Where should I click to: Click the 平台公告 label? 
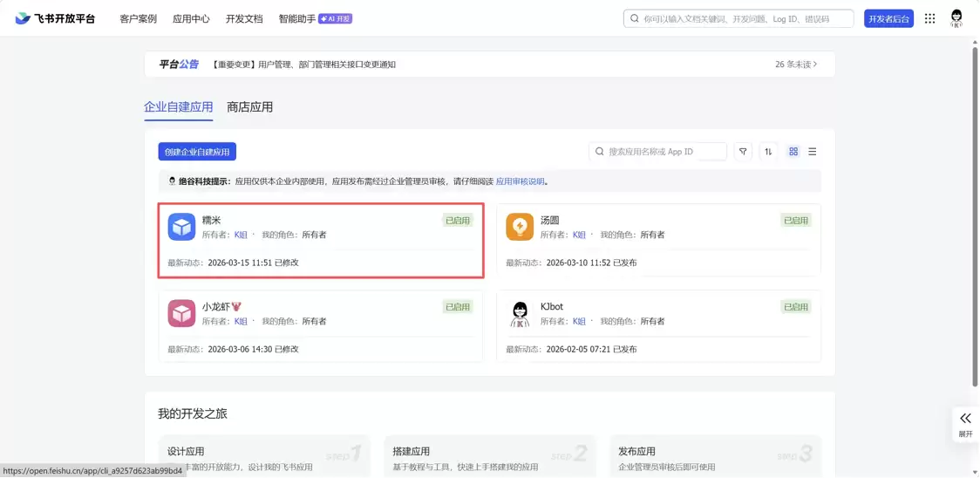[179, 64]
